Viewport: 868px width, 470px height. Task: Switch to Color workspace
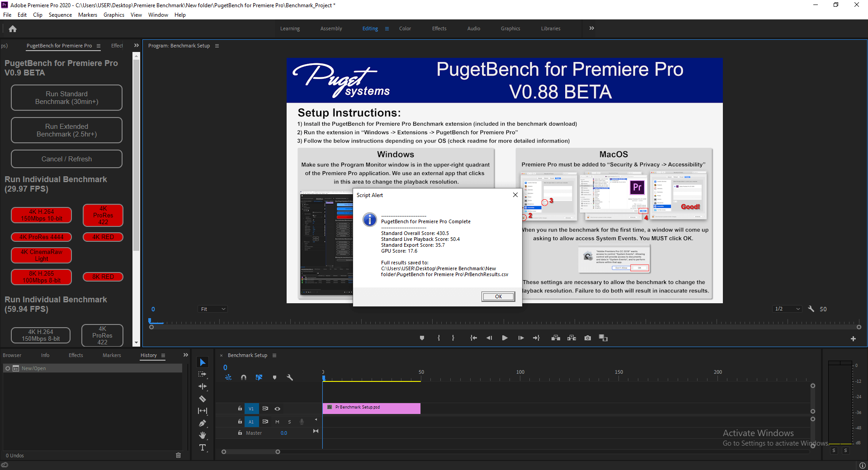(405, 28)
